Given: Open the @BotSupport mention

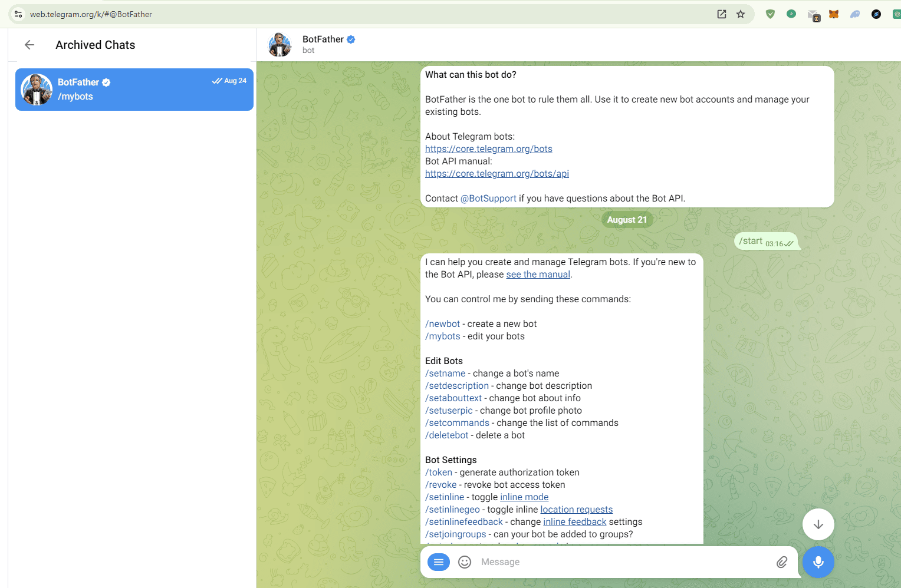Looking at the screenshot, I should 488,199.
